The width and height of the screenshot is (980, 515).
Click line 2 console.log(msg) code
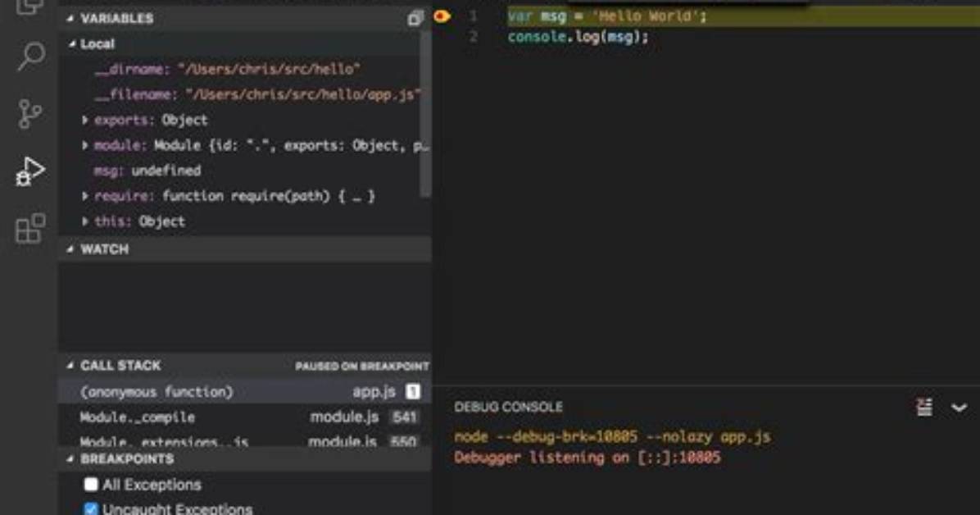click(578, 37)
